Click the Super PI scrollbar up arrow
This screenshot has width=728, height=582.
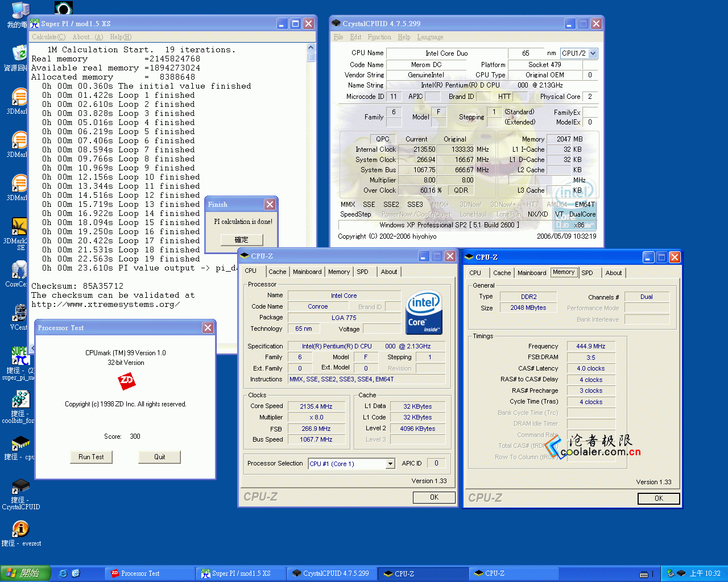click(x=311, y=48)
